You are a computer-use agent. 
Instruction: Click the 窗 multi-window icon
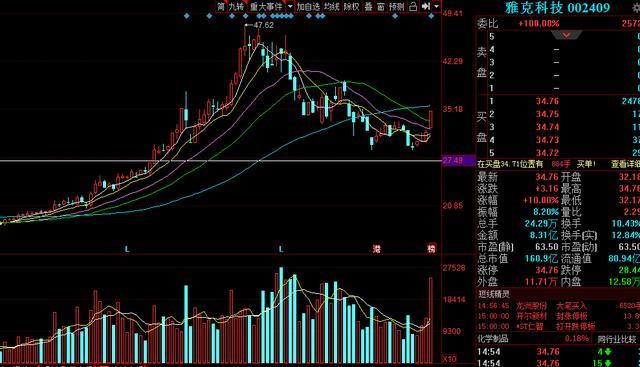(x=380, y=7)
